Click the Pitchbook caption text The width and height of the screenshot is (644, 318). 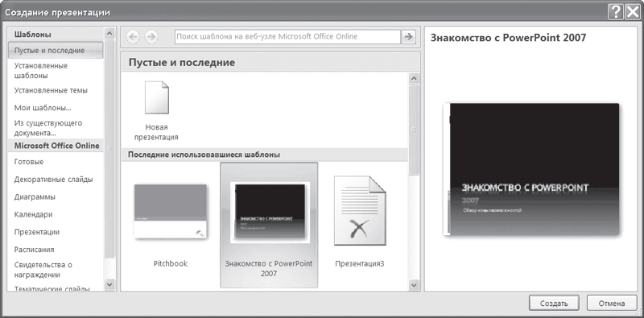[x=171, y=264]
